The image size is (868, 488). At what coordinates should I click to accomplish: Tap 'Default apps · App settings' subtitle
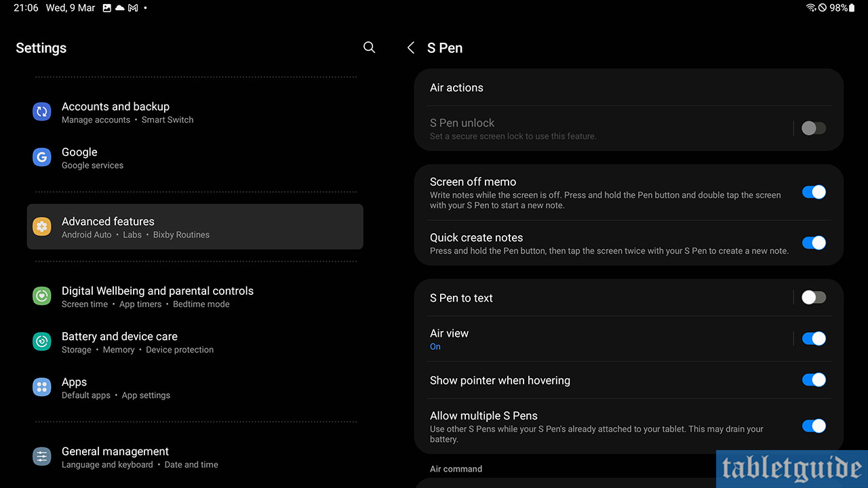[116, 395]
